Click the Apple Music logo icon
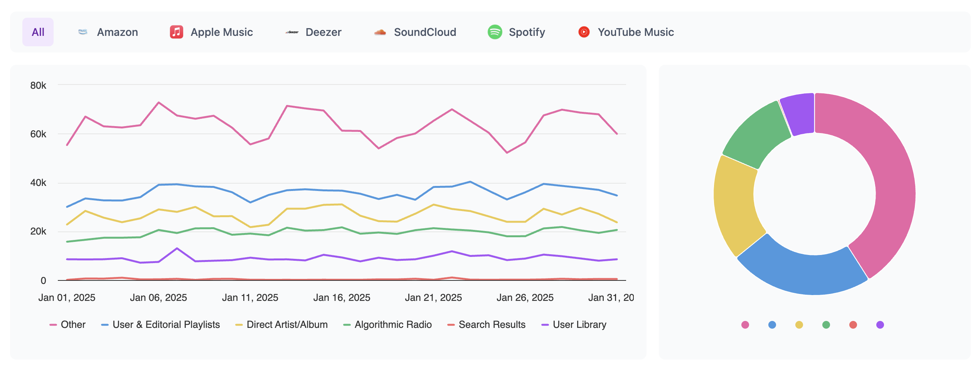This screenshot has width=980, height=368. coord(177,32)
